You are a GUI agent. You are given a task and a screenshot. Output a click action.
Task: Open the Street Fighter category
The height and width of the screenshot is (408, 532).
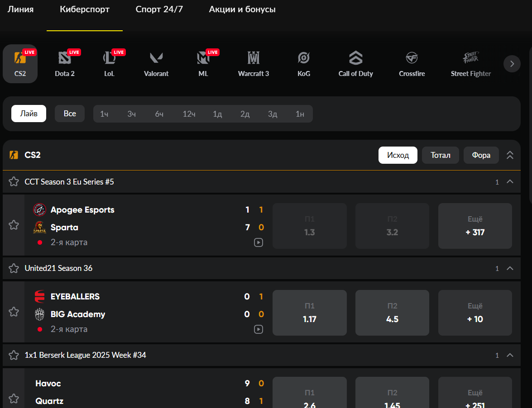[470, 64]
